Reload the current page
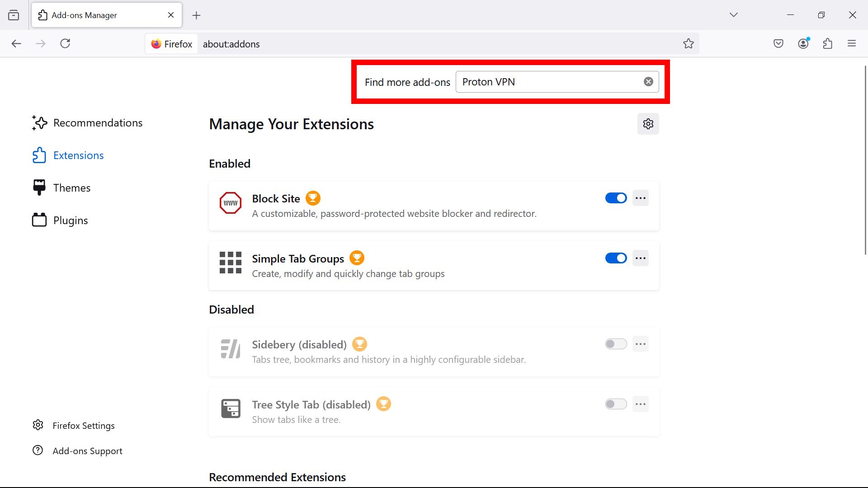Viewport: 868px width, 488px height. [65, 44]
